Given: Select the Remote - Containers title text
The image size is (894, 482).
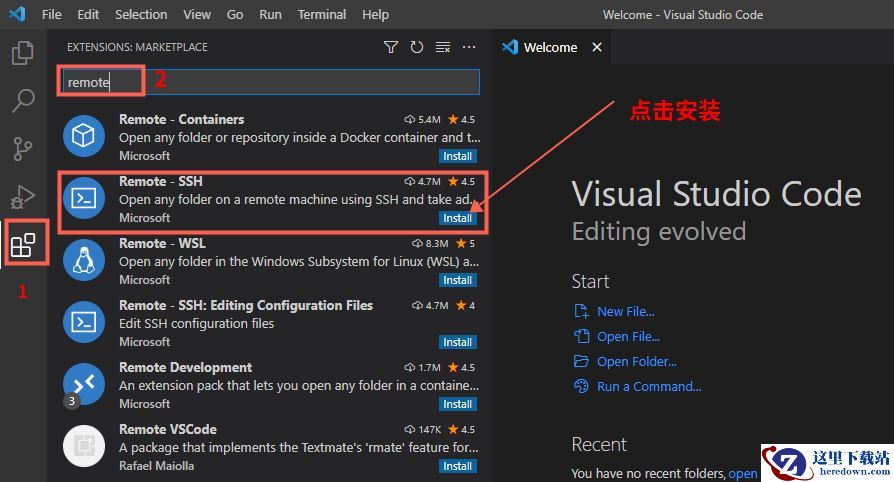Looking at the screenshot, I should (x=181, y=119).
